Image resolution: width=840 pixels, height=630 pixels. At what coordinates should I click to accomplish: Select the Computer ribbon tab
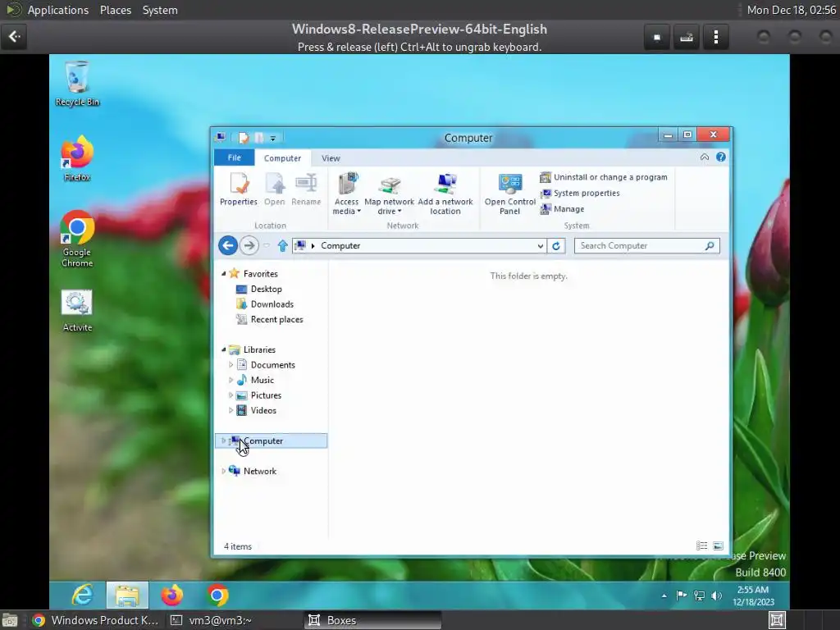(282, 158)
